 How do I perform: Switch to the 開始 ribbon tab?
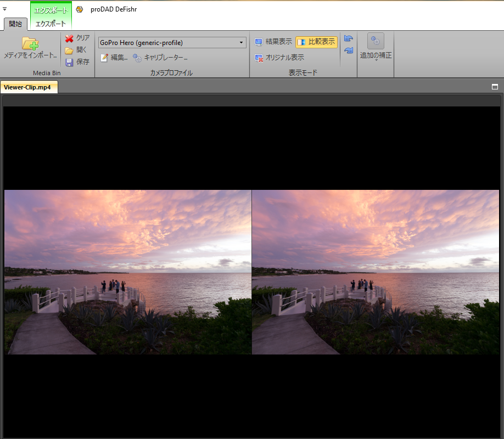point(15,24)
